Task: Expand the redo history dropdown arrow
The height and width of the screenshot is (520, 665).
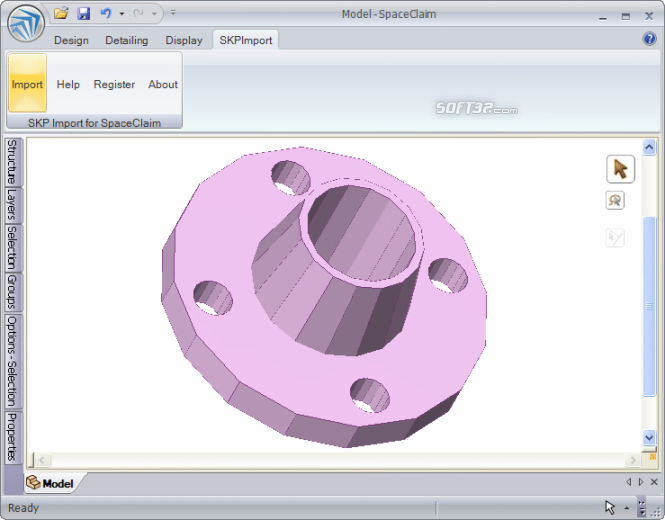Action: 154,14
